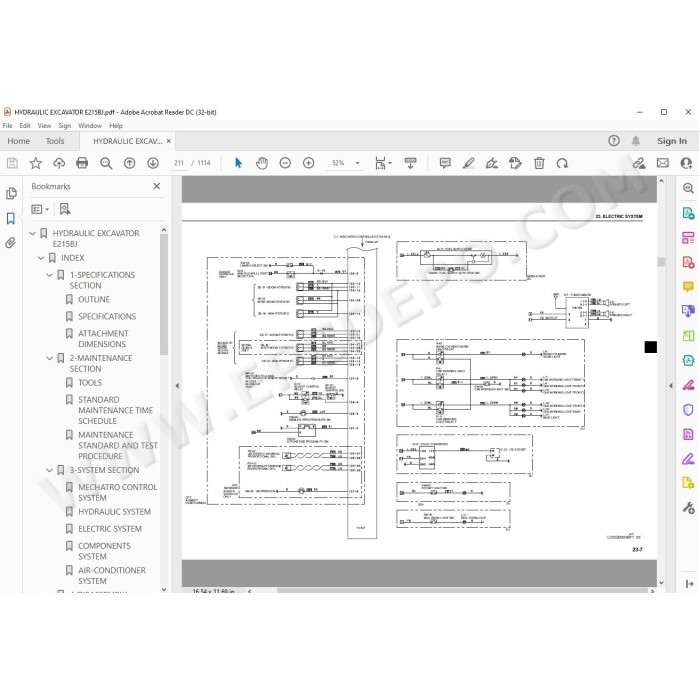The image size is (700, 700).
Task: Jump to the SPECIFICATIONS bookmark
Action: [x=107, y=317]
